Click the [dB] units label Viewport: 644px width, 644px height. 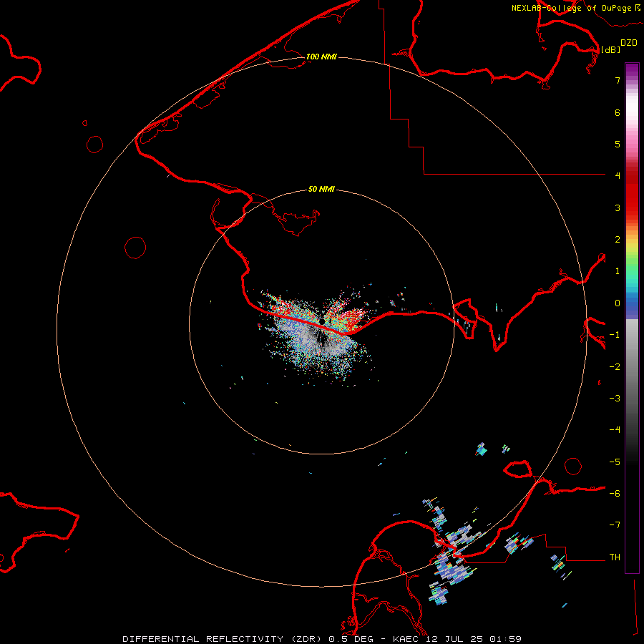[x=610, y=49]
